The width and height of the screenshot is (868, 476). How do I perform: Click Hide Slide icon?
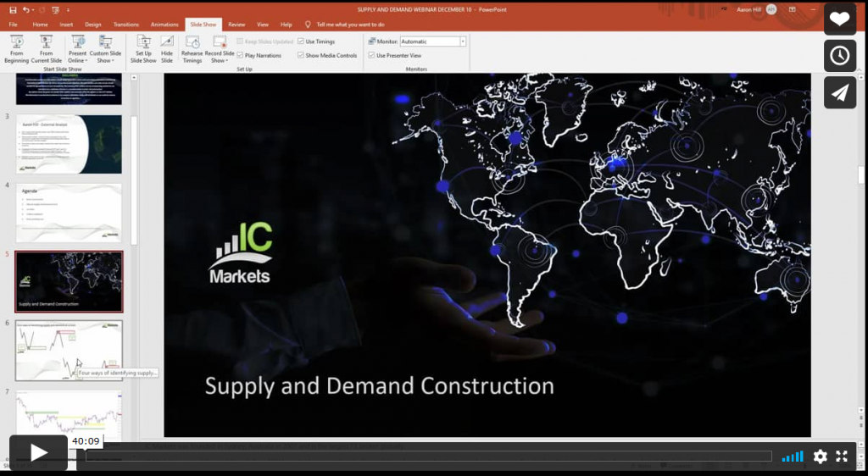click(x=167, y=49)
